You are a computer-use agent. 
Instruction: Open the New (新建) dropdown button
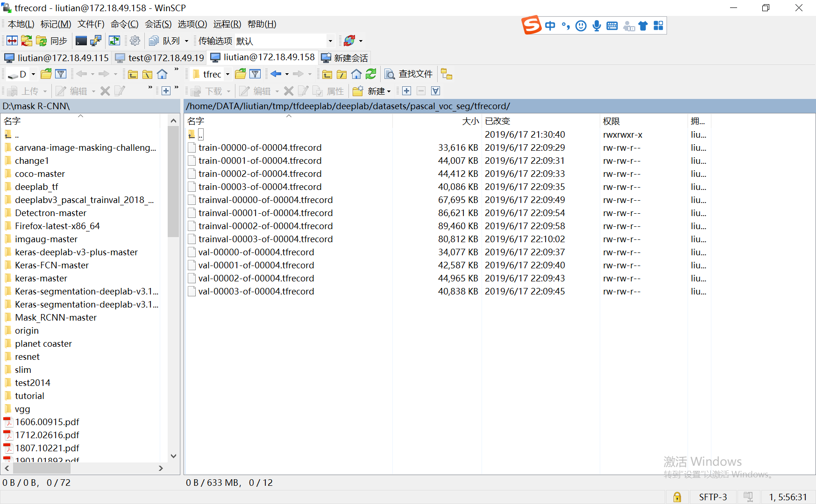coord(372,91)
